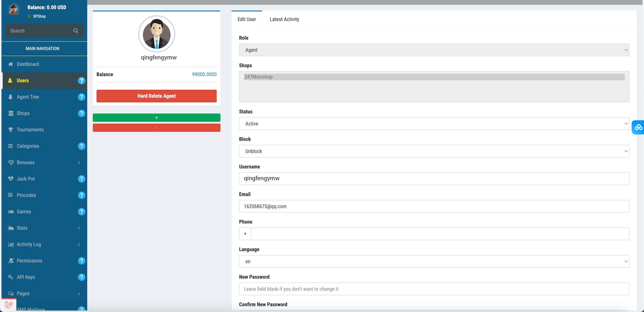This screenshot has height=312, width=644.
Task: Click the Stats area chart icon
Action: pyautogui.click(x=11, y=228)
